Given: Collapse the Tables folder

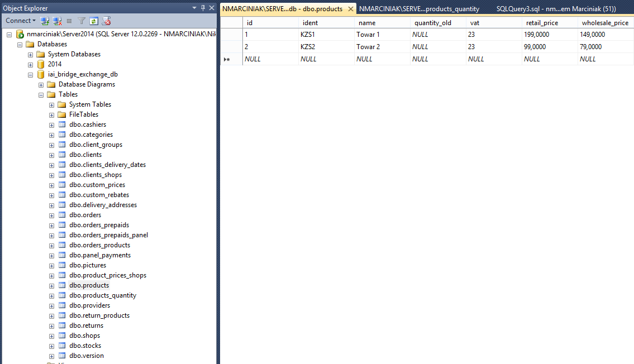Looking at the screenshot, I should (41, 94).
